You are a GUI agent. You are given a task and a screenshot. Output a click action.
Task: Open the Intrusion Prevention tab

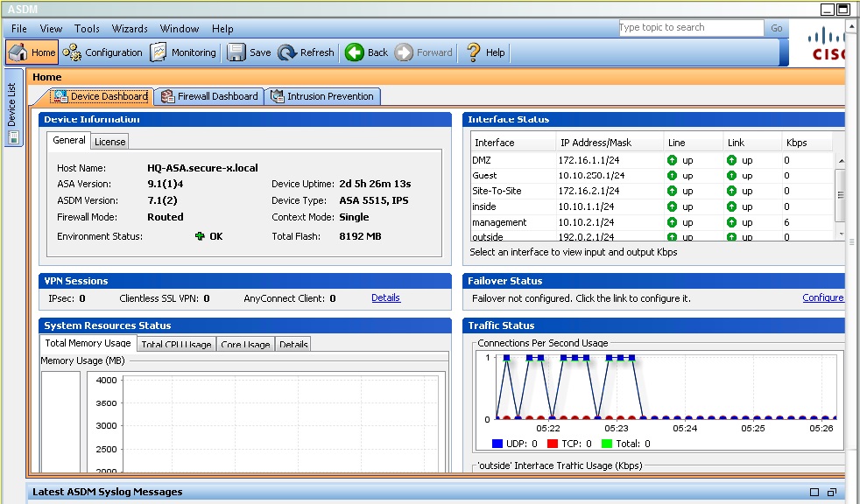click(x=322, y=96)
